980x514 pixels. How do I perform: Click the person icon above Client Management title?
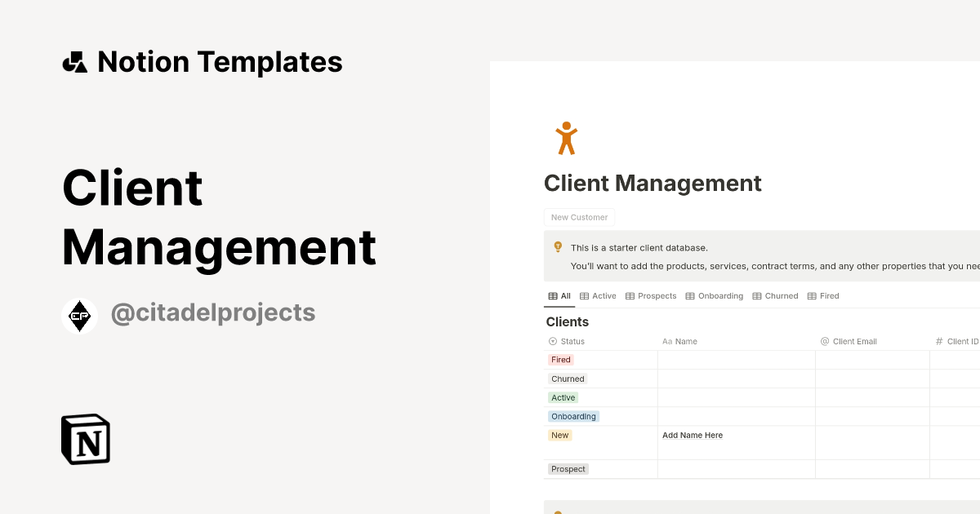coord(566,137)
